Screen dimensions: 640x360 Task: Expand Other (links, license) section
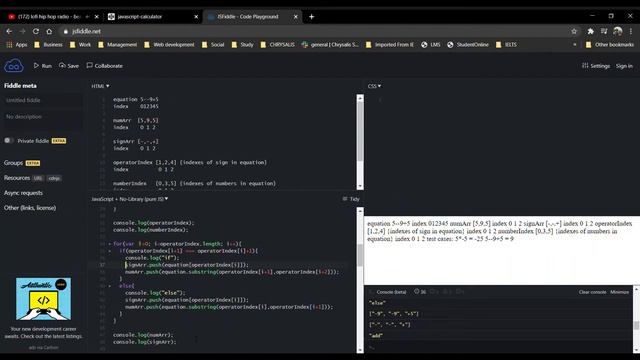click(30, 208)
